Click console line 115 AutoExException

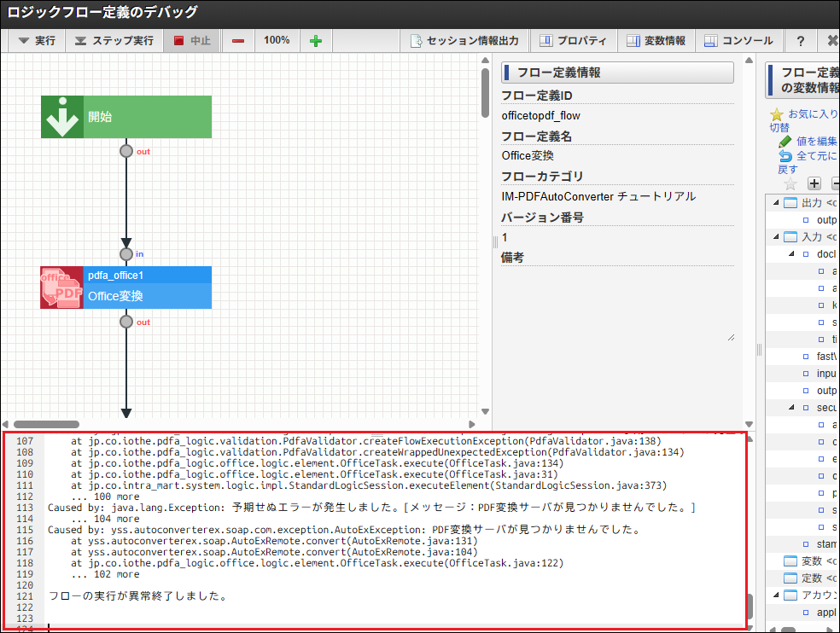pyautogui.click(x=345, y=530)
